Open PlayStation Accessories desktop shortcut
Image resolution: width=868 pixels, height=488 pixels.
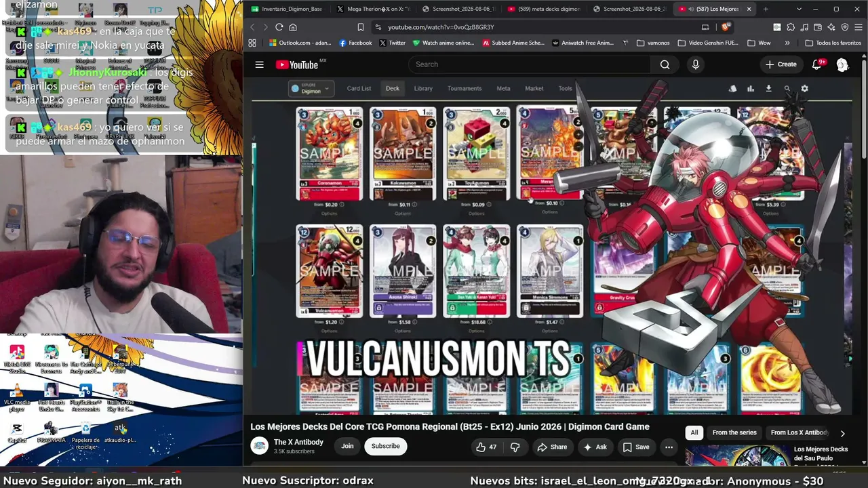coord(85,399)
